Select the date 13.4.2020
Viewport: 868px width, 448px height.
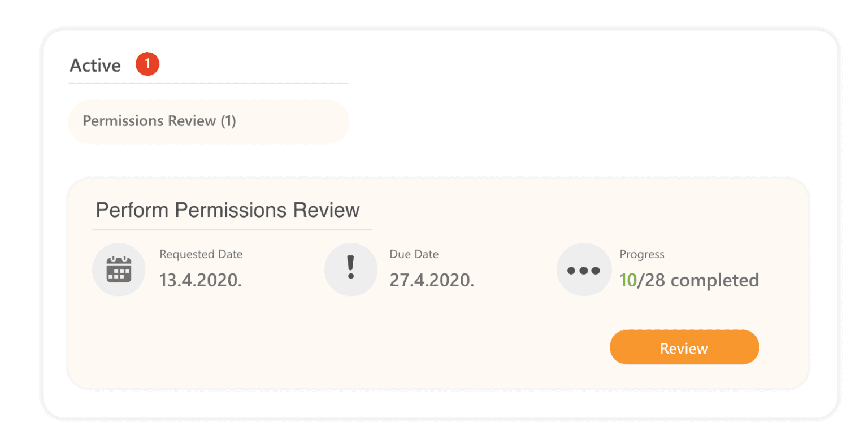point(199,280)
